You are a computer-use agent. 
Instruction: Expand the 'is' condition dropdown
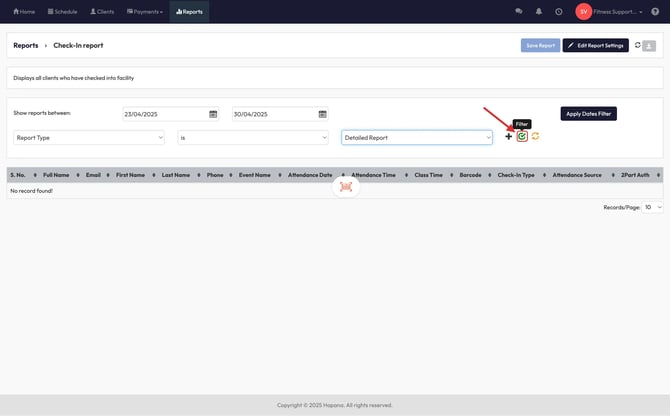pos(253,137)
